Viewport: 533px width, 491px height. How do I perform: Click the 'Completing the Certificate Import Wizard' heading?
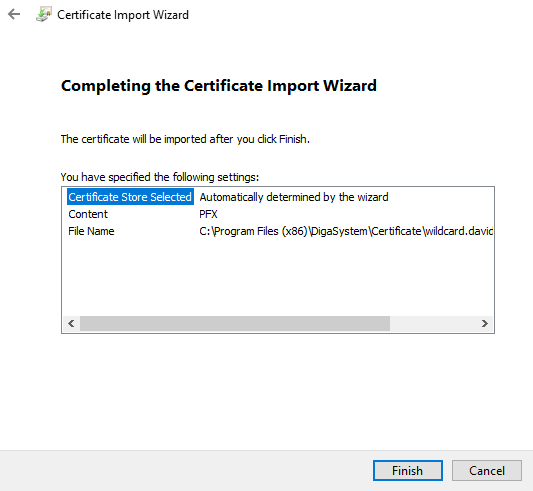(x=219, y=85)
